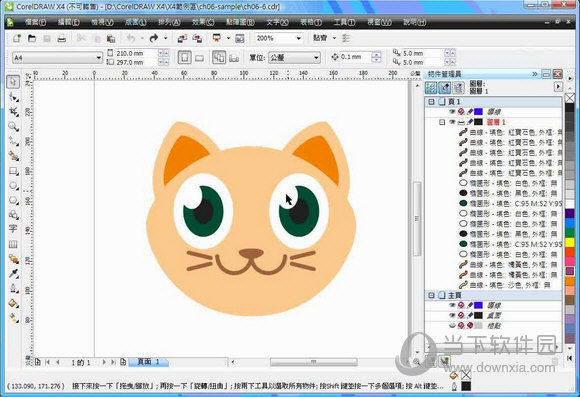
Task: Select the Interactive Blend tool
Action: coord(13,259)
